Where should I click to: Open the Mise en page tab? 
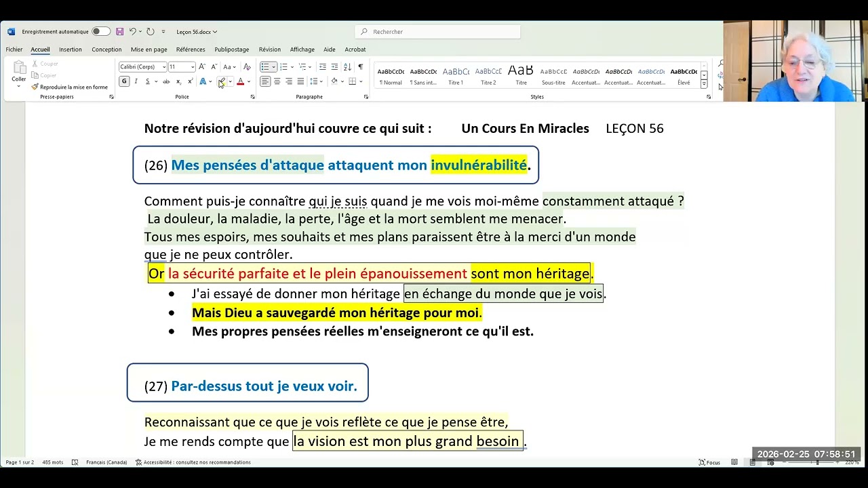click(x=149, y=49)
